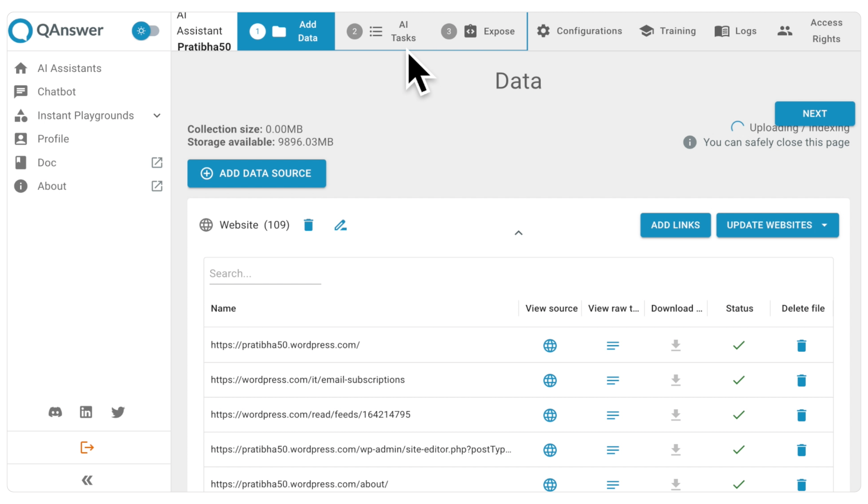
Task: Delete the about page entry
Action: click(x=801, y=485)
